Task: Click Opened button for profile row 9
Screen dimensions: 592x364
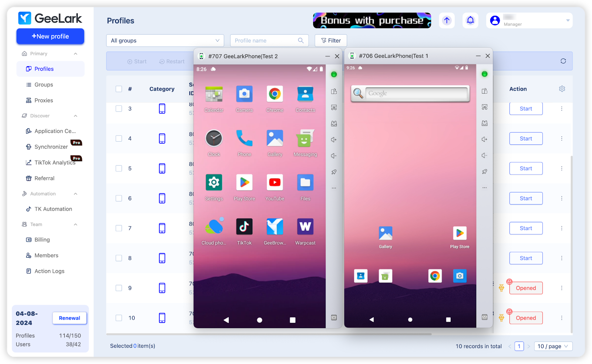Action: pyautogui.click(x=526, y=288)
